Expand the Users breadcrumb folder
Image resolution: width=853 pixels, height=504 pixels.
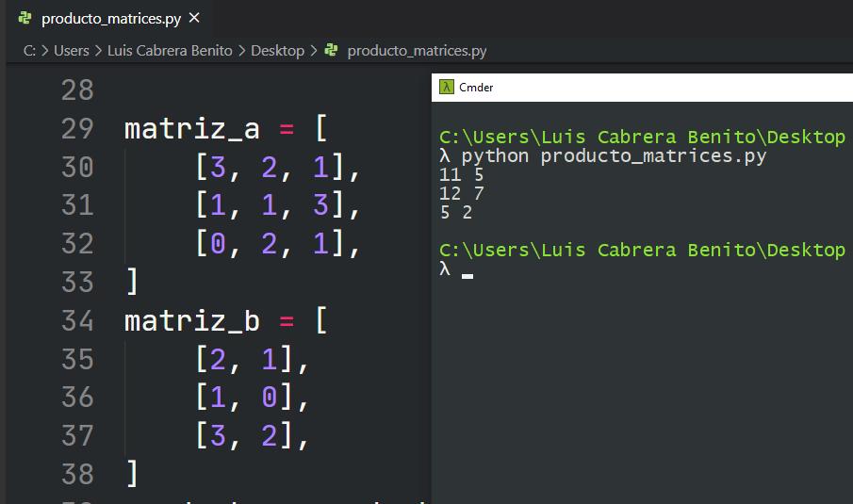pyautogui.click(x=71, y=51)
